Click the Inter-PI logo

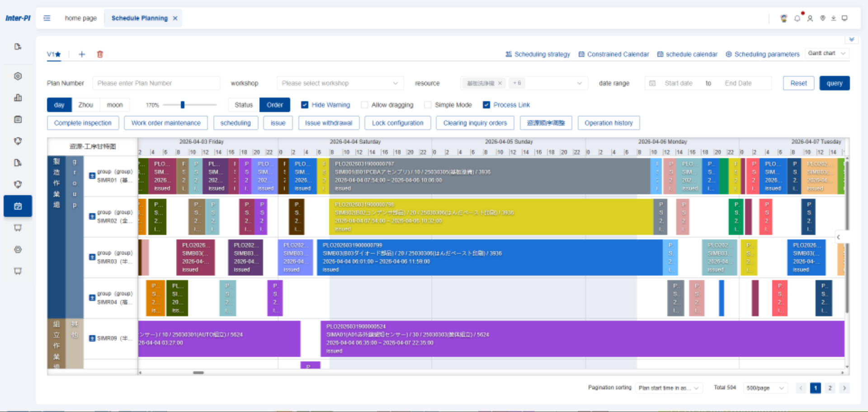point(18,18)
